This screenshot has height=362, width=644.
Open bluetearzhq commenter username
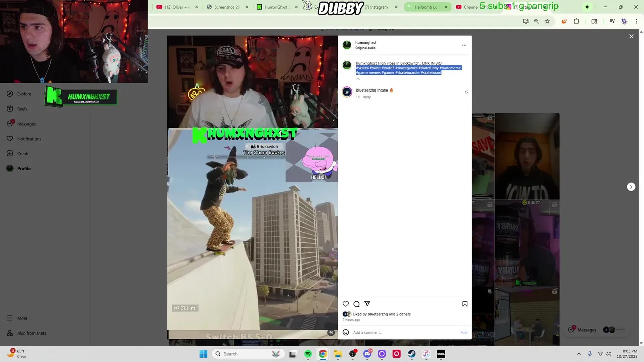coord(366,90)
